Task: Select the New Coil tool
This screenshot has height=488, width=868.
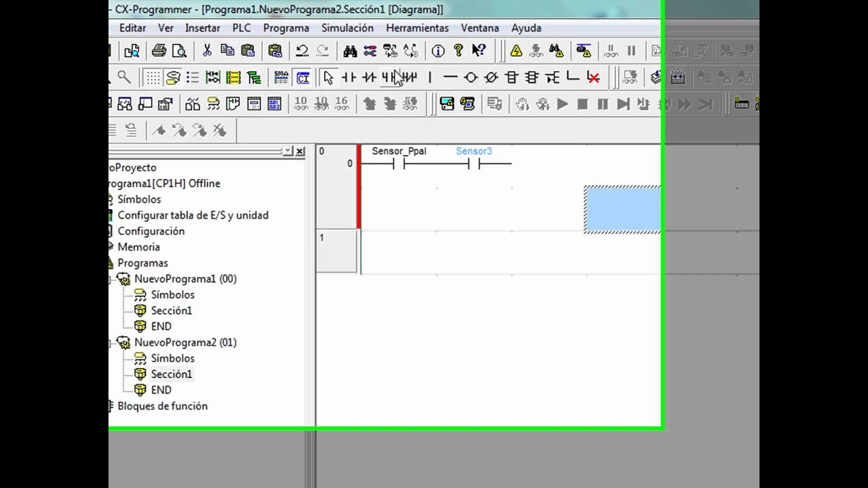Action: [471, 78]
